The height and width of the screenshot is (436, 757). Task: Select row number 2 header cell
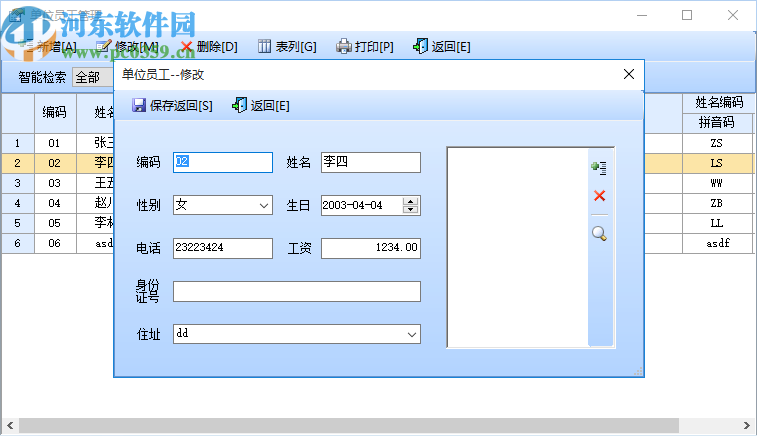[x=17, y=163]
